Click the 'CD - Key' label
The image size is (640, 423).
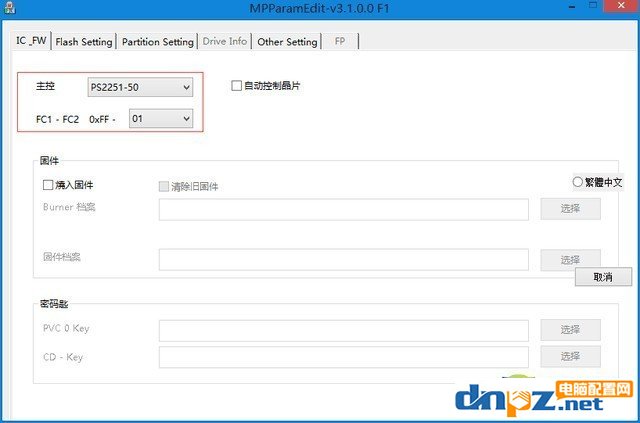click(63, 357)
